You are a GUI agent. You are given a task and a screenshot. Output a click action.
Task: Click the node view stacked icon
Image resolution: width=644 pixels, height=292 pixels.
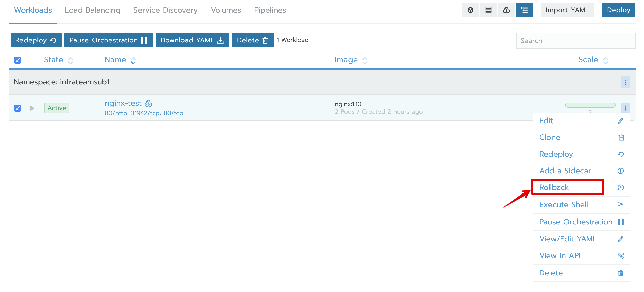[x=488, y=10]
